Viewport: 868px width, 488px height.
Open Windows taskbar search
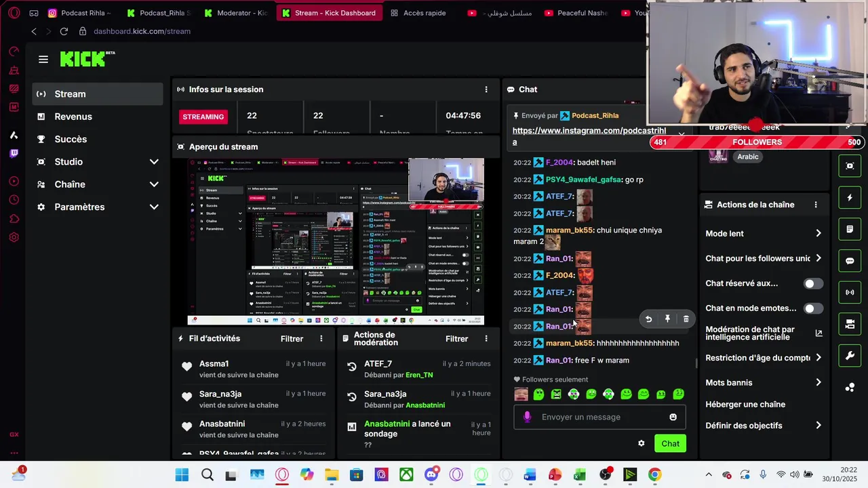coord(208,475)
